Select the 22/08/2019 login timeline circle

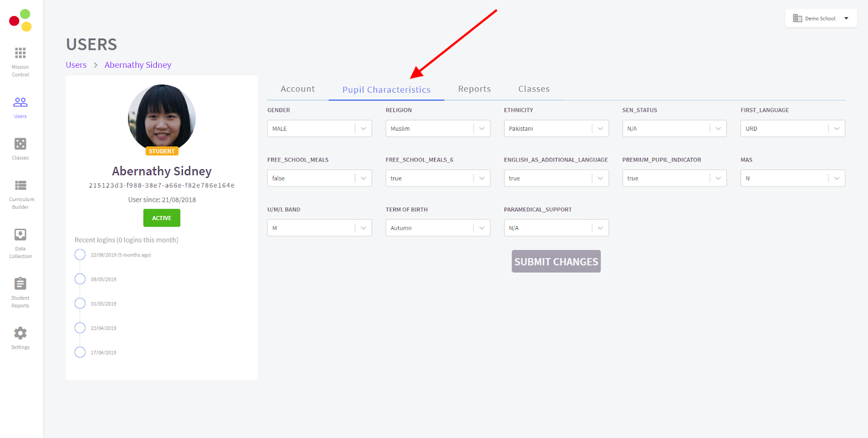click(x=80, y=255)
